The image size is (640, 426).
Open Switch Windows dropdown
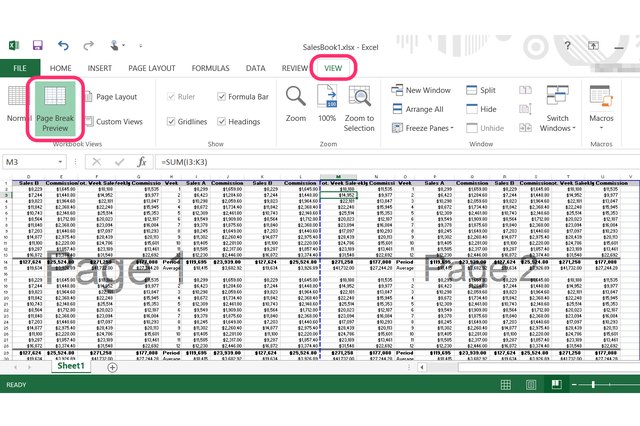click(x=558, y=109)
